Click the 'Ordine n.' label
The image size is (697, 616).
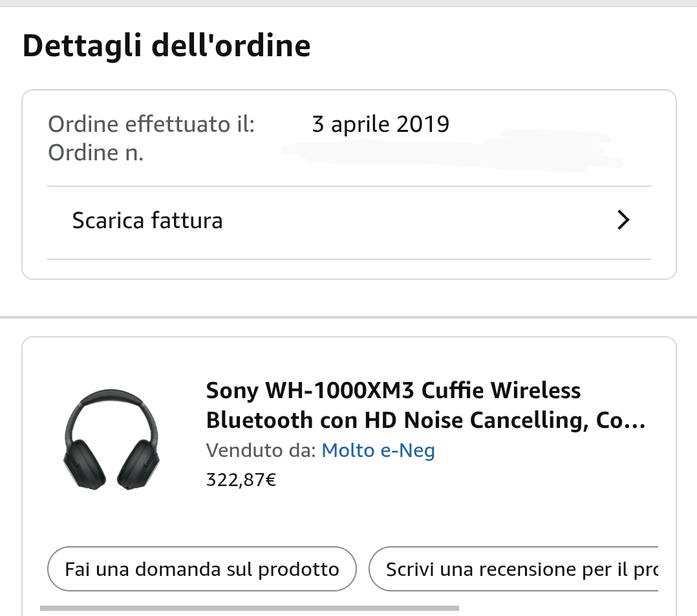pyautogui.click(x=95, y=153)
